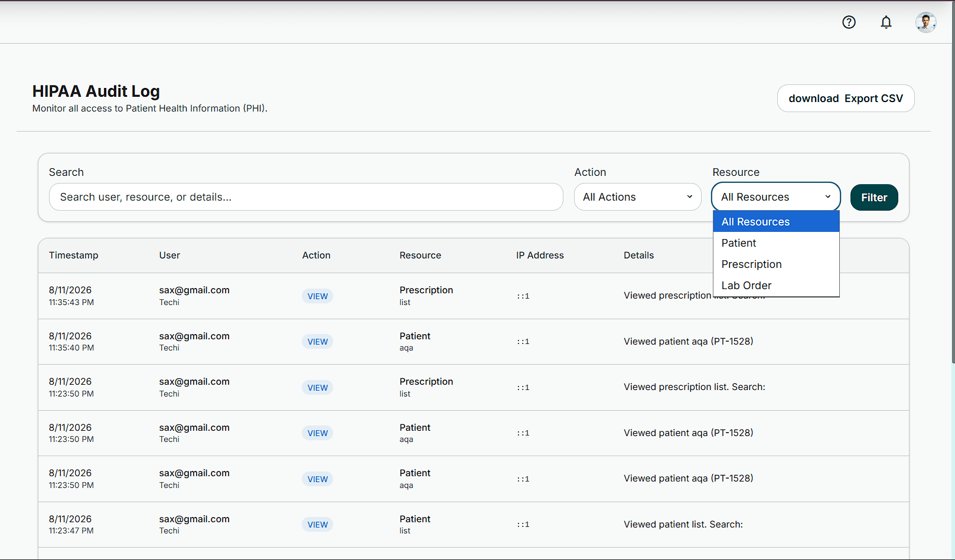Click the IP Address column header

pyautogui.click(x=540, y=256)
